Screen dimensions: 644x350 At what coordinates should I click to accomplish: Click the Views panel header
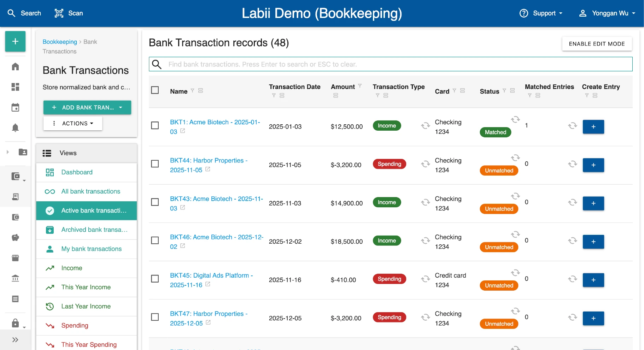pos(87,153)
